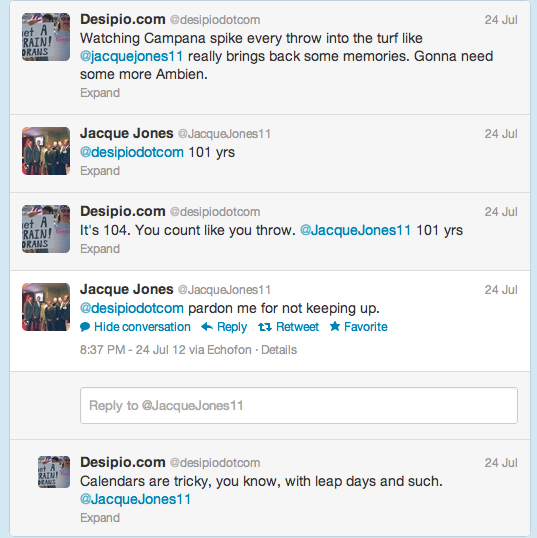Expand the 'It's 104' tweet
Viewport: 537px width, 538px height.
pos(100,249)
